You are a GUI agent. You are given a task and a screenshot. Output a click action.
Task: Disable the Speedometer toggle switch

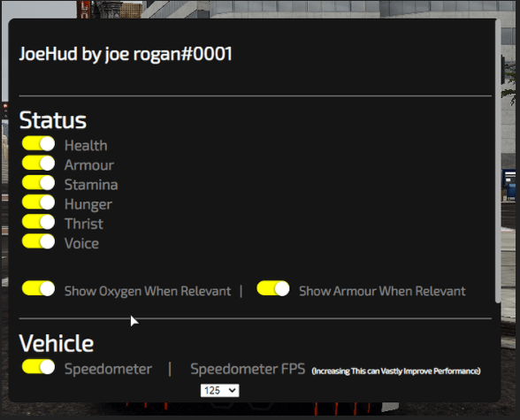pos(39,367)
